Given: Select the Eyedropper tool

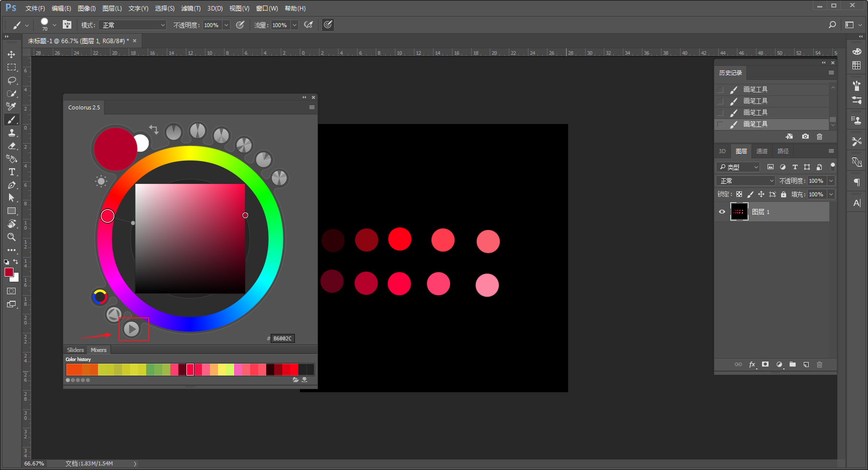Looking at the screenshot, I should tap(12, 106).
